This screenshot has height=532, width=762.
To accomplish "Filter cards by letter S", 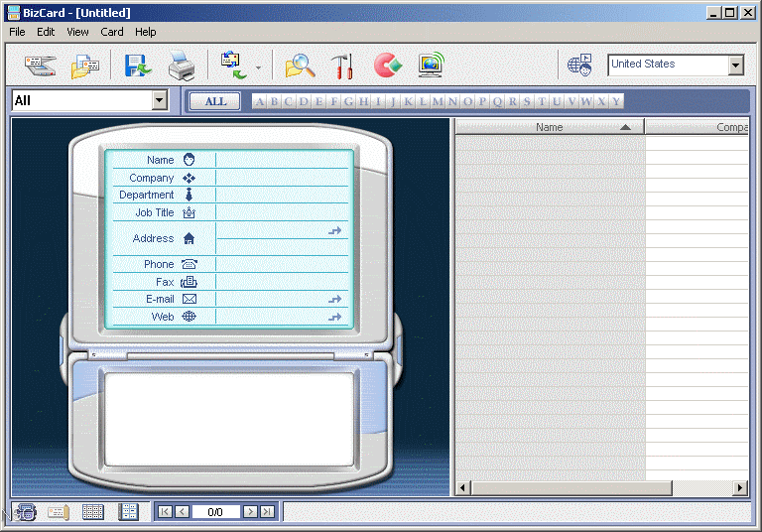I will click(527, 101).
